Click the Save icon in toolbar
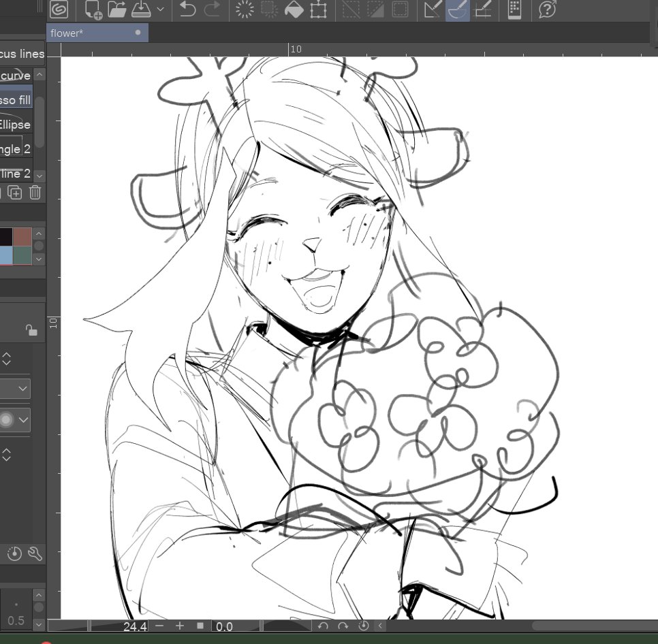The width and height of the screenshot is (658, 644). (141, 10)
